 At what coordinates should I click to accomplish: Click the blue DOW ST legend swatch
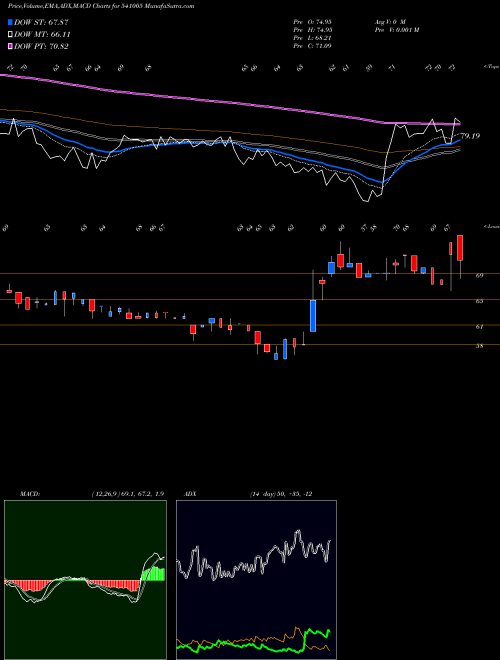(10, 22)
